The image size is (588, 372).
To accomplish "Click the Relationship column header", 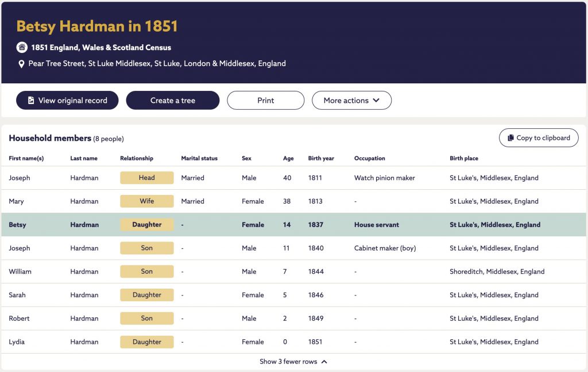I will click(137, 159).
